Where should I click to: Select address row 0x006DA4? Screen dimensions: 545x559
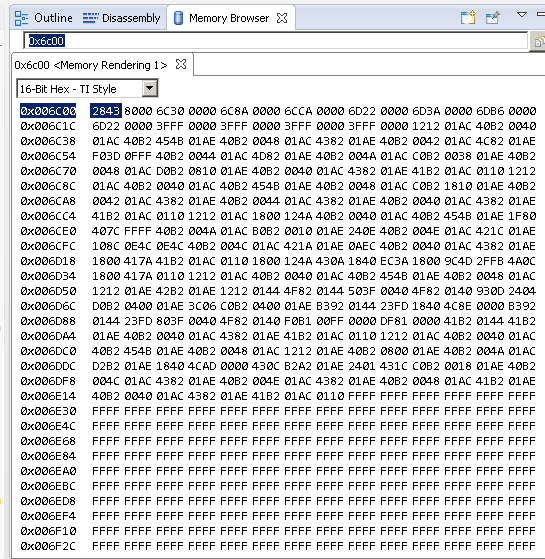[x=48, y=336]
